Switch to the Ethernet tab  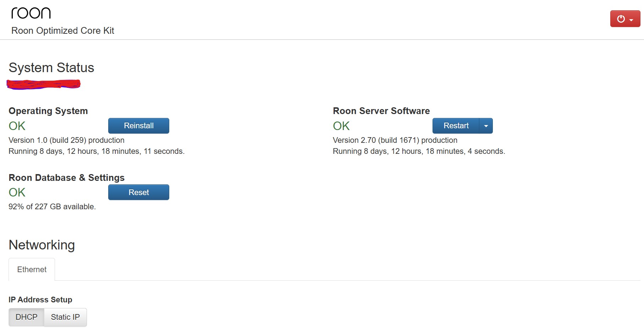[x=32, y=269]
